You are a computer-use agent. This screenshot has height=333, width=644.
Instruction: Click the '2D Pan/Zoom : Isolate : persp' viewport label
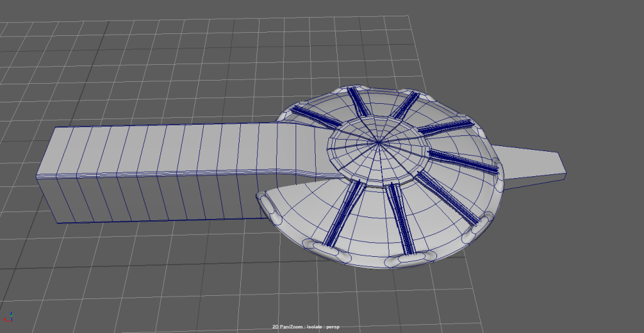306,327
